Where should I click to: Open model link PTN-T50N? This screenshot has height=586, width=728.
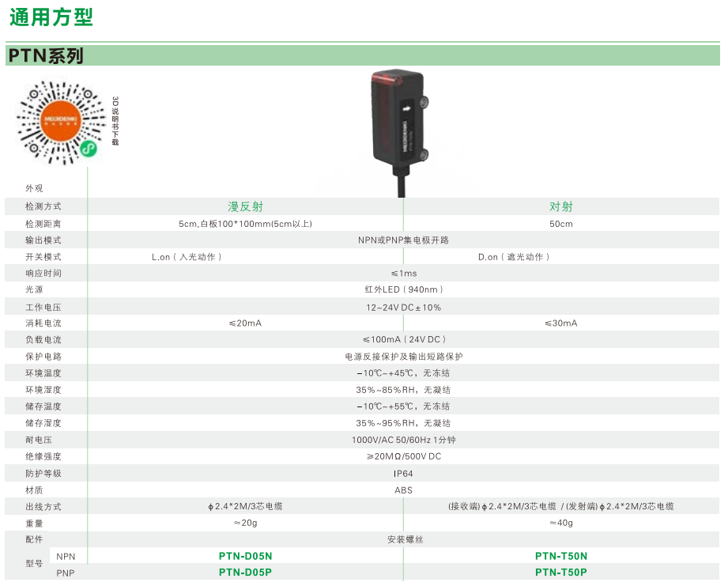561,556
